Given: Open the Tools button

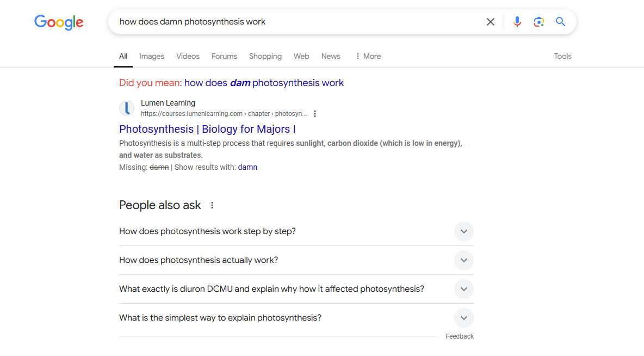Looking at the screenshot, I should (562, 56).
